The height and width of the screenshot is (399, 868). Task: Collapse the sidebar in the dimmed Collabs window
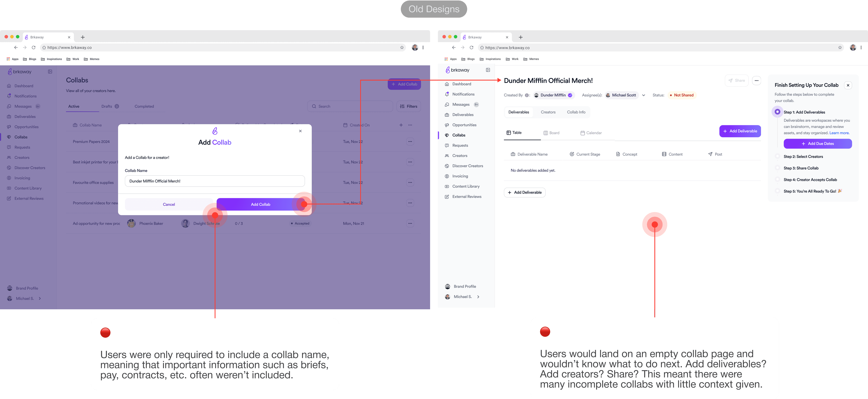(x=50, y=71)
